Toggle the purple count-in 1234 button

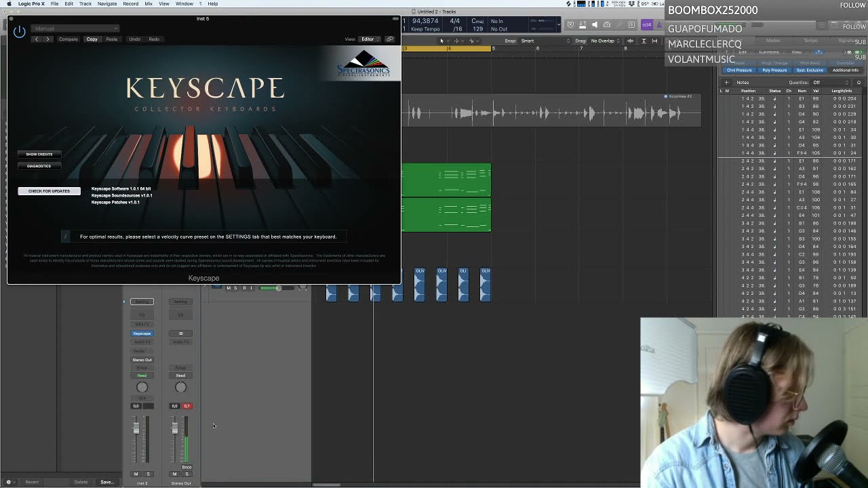pos(646,25)
